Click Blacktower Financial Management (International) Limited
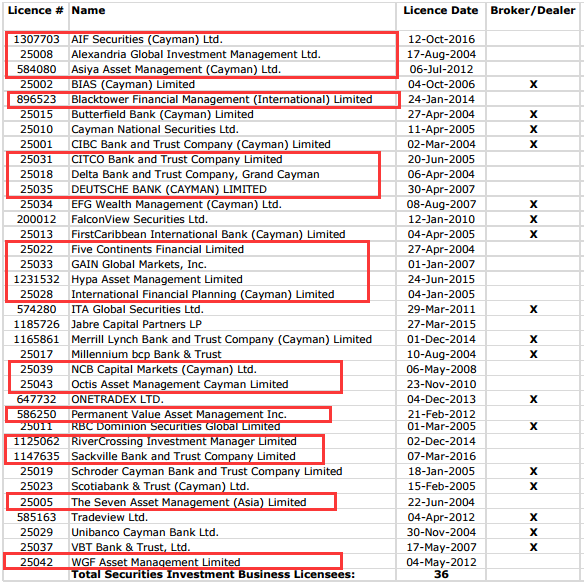584x584 pixels. point(222,99)
